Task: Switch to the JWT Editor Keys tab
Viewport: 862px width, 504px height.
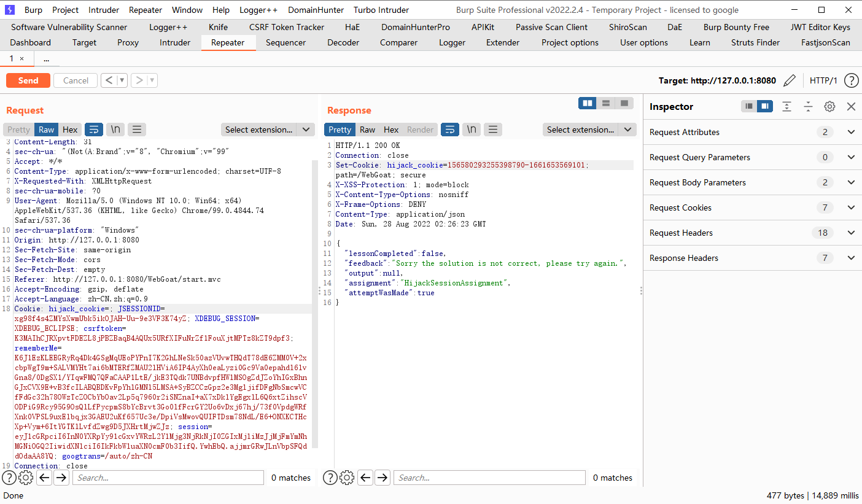Action: tap(820, 27)
